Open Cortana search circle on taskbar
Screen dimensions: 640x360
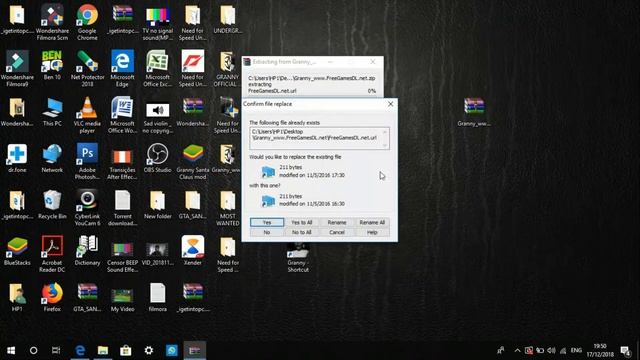[x=33, y=350]
